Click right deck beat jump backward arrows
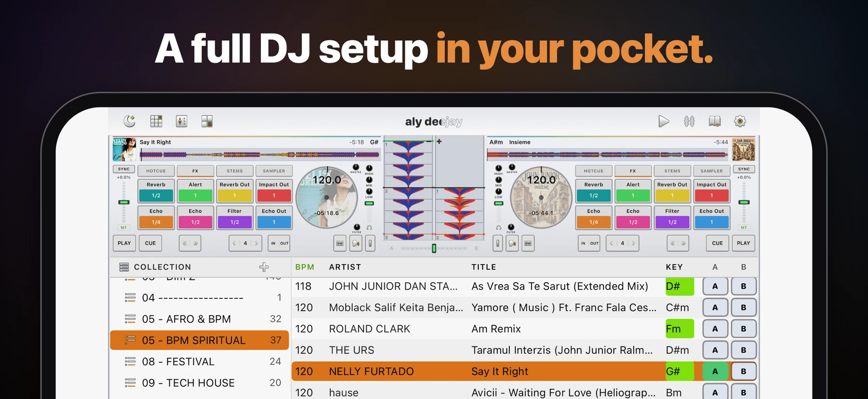 [672, 243]
